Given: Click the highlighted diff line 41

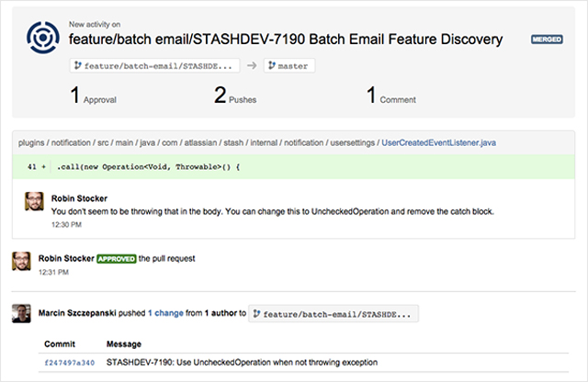Looking at the screenshot, I should [294, 167].
